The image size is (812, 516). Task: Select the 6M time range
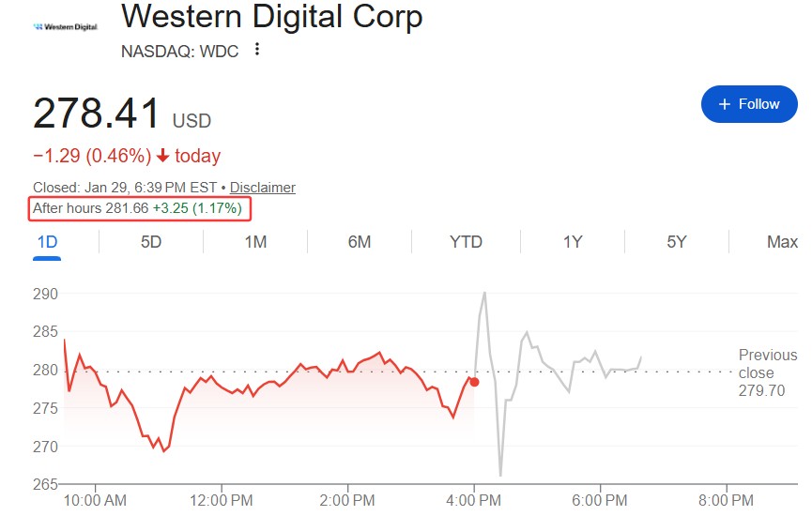[x=359, y=242]
